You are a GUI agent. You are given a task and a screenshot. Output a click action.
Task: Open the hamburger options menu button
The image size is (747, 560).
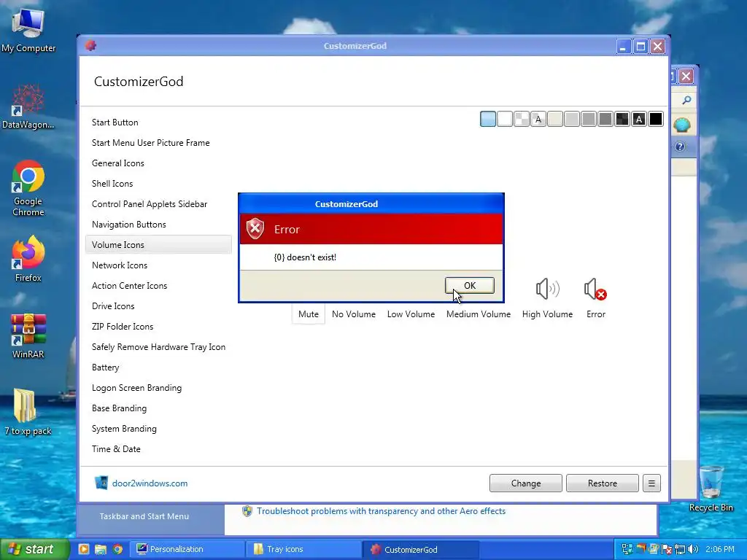pos(651,483)
